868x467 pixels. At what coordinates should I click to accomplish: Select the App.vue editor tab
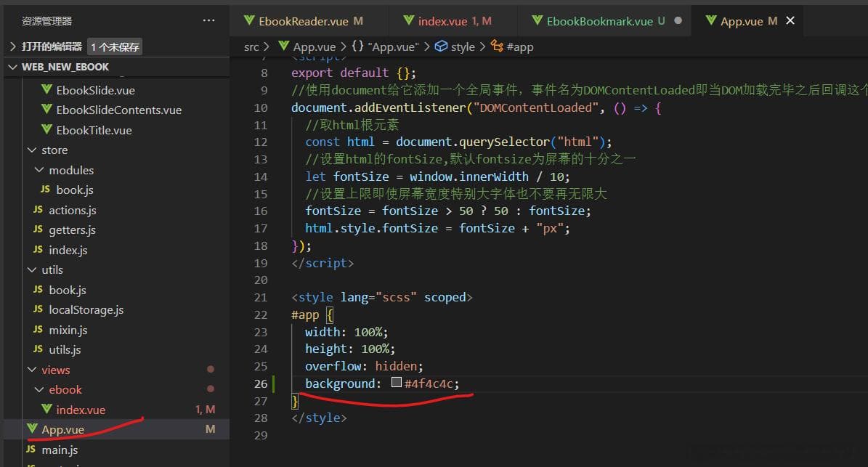click(741, 21)
